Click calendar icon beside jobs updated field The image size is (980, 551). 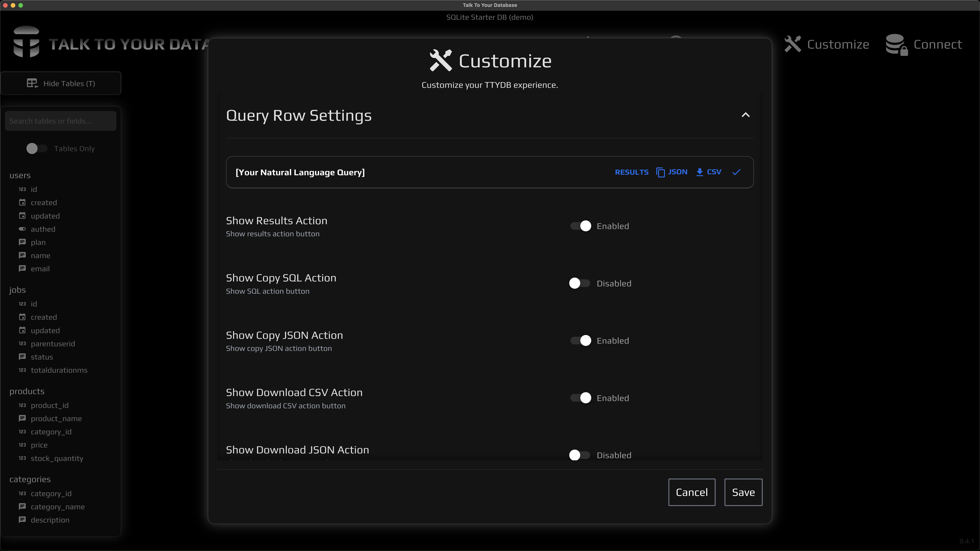click(x=22, y=330)
